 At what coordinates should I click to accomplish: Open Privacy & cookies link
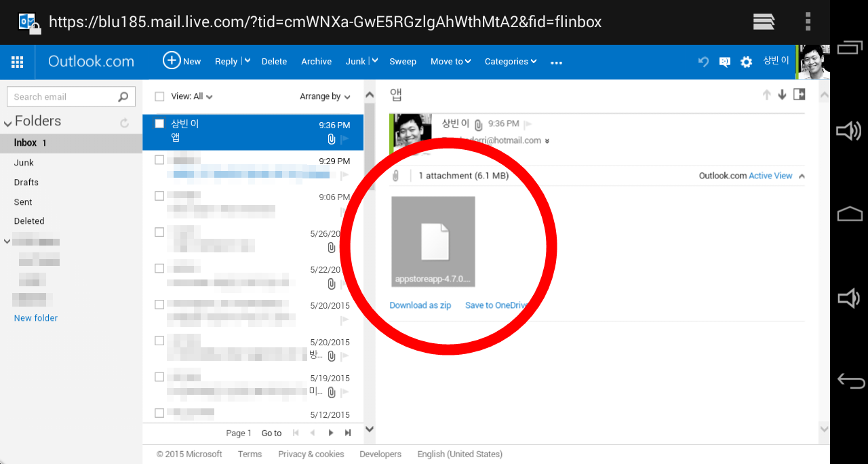click(x=311, y=455)
